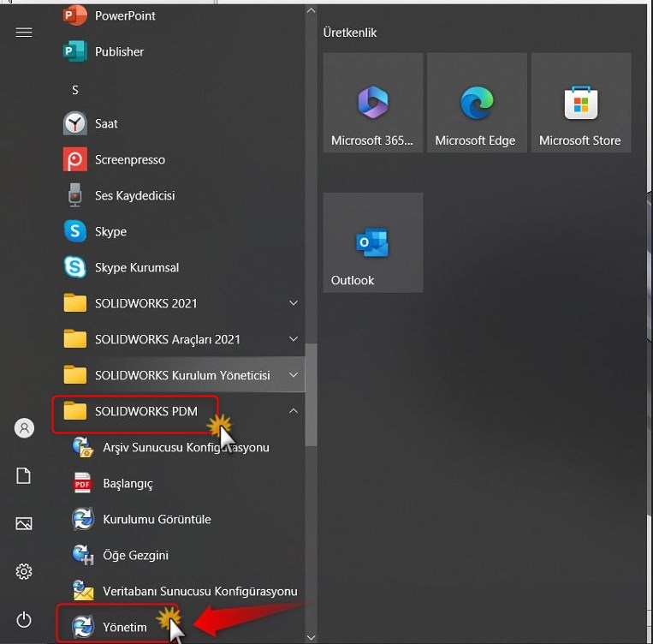Open Veritabanı Sunucusu Konfigürasyonu icon
The height and width of the screenshot is (644, 653).
click(x=83, y=591)
